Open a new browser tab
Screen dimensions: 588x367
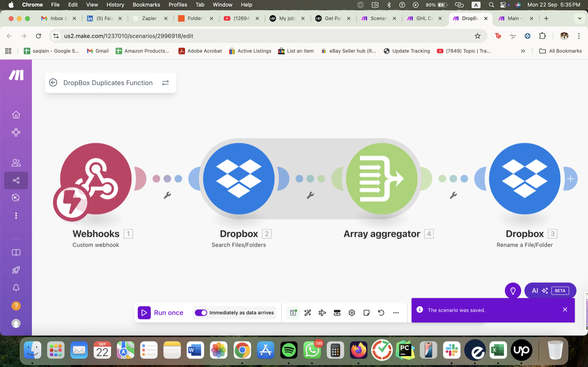pyautogui.click(x=546, y=18)
